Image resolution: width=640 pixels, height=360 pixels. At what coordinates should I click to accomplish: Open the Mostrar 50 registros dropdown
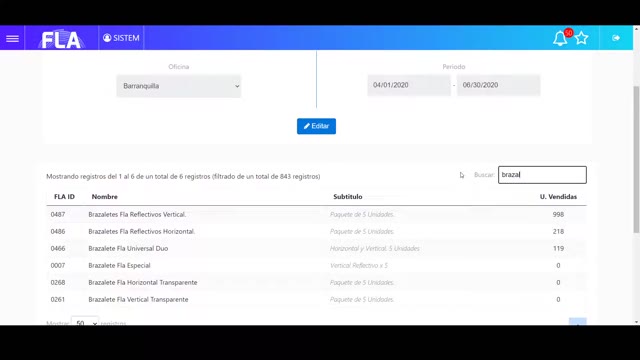tap(85, 322)
